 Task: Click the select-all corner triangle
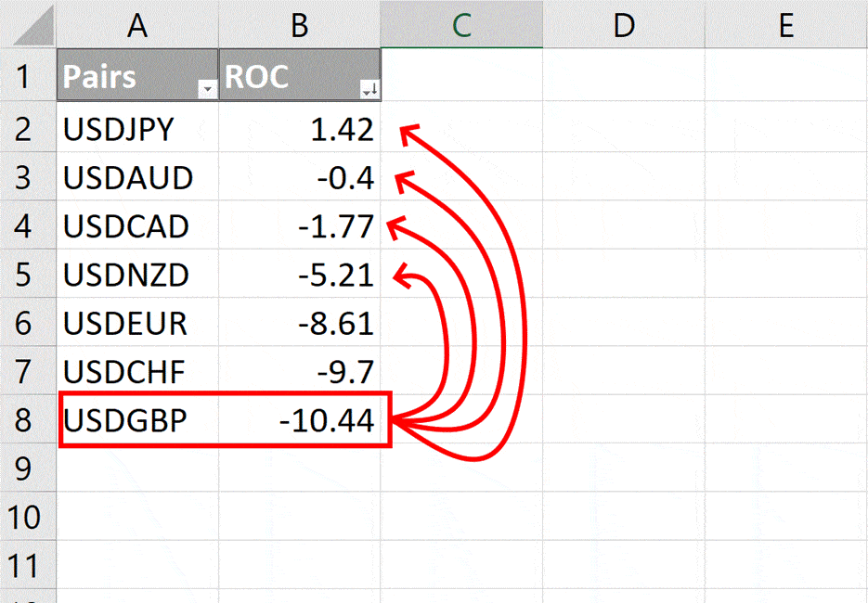pyautogui.click(x=33, y=25)
